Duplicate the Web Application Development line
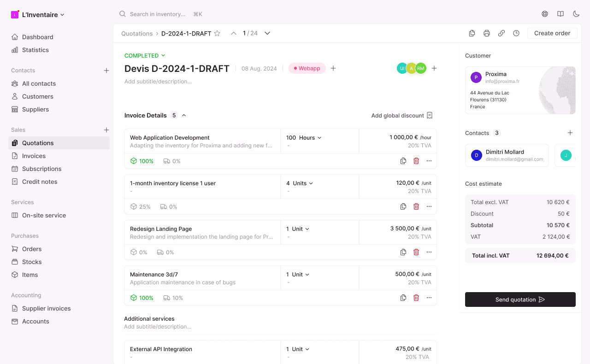The height and width of the screenshot is (364, 590). tap(403, 161)
